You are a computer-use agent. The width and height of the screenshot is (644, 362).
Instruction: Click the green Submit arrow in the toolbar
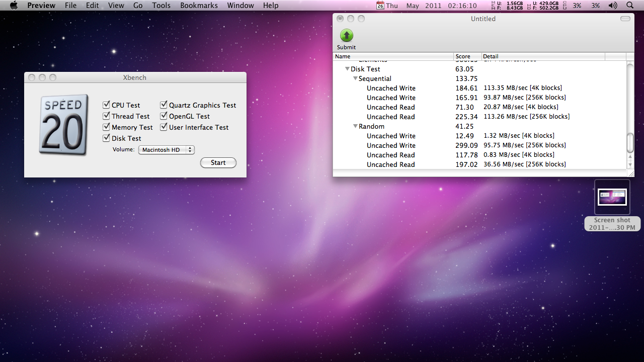pyautogui.click(x=347, y=35)
